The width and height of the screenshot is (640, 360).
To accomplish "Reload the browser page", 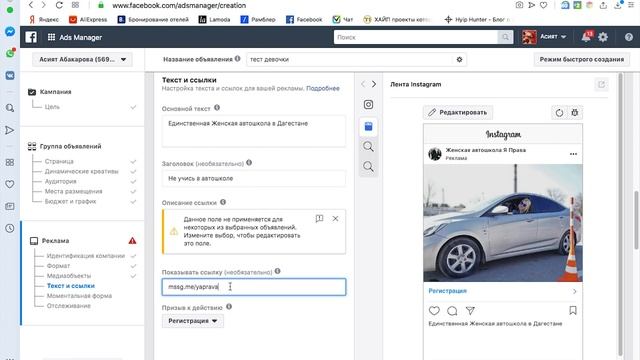I will (x=59, y=5).
